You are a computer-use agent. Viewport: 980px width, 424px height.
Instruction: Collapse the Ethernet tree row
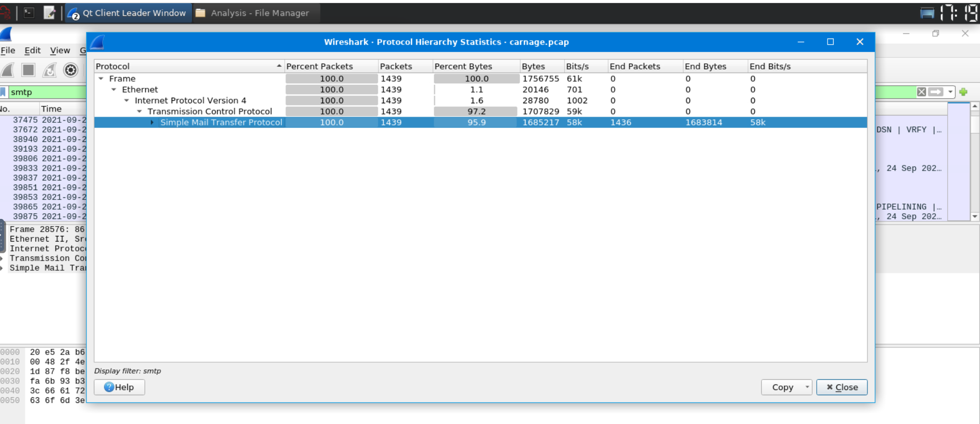[114, 89]
